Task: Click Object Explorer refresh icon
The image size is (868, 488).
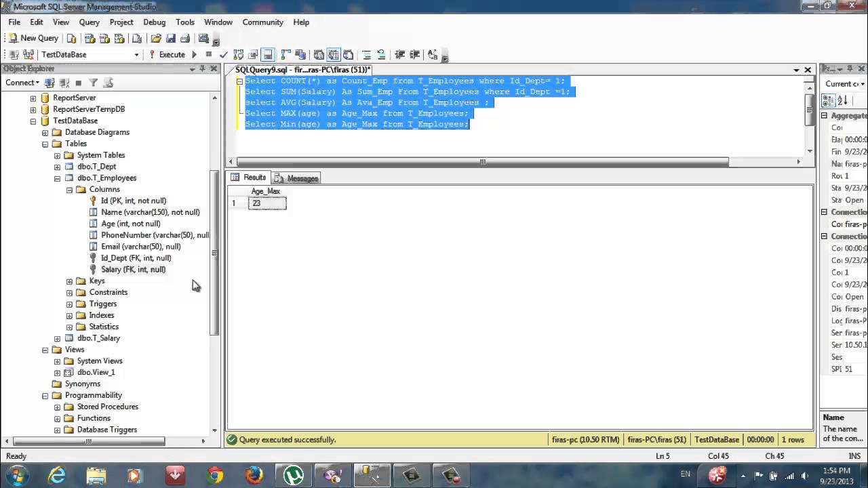Action: [108, 83]
